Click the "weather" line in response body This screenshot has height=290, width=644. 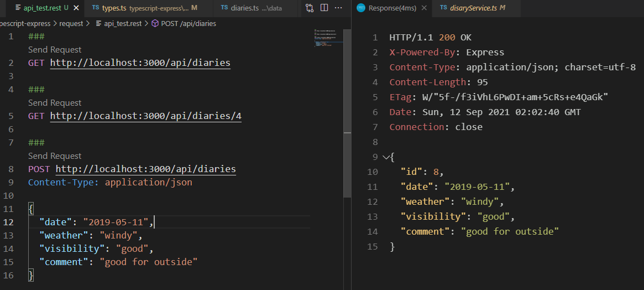tap(452, 201)
